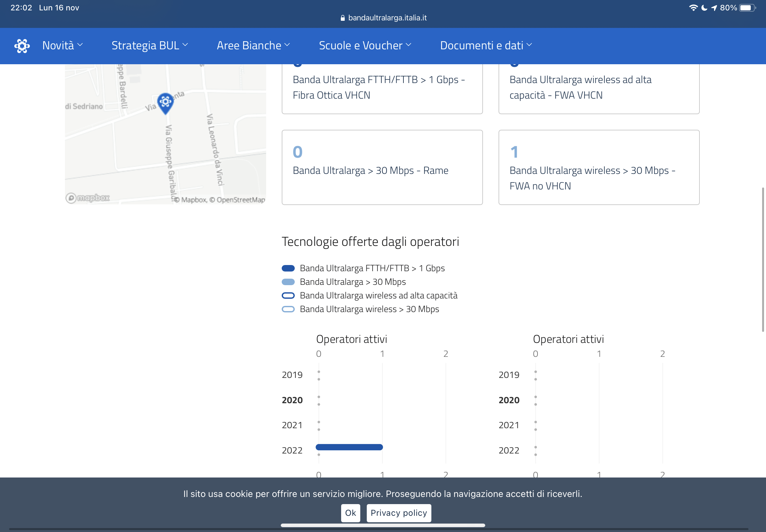Viewport: 766px width, 532px height.
Task: Tap the Do Not Disturb moon icon
Action: pyautogui.click(x=704, y=8)
